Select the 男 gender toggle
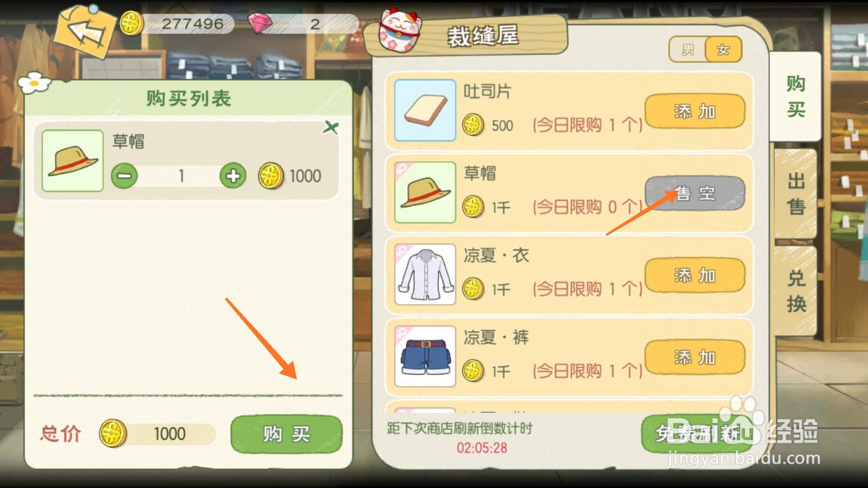This screenshot has height=488, width=868. tap(688, 50)
